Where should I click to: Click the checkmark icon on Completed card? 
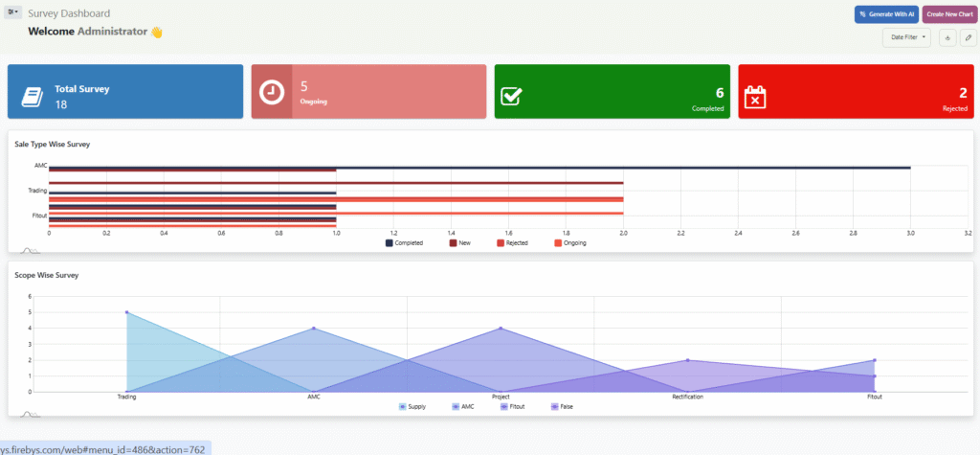512,96
